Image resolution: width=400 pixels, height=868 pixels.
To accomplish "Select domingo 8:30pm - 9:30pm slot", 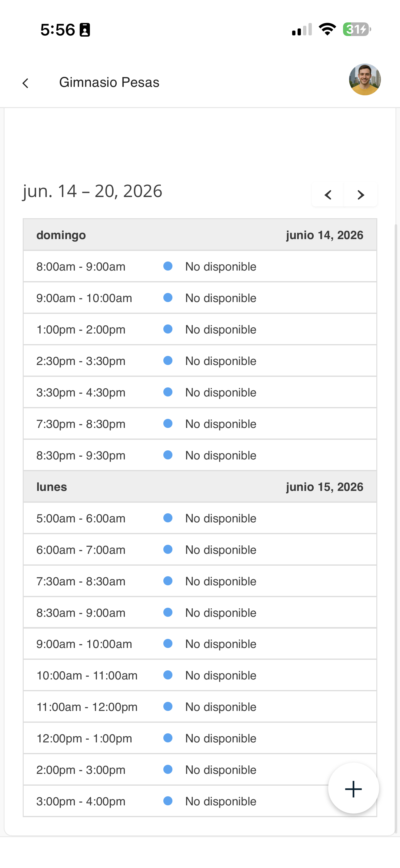I will tap(200, 455).
